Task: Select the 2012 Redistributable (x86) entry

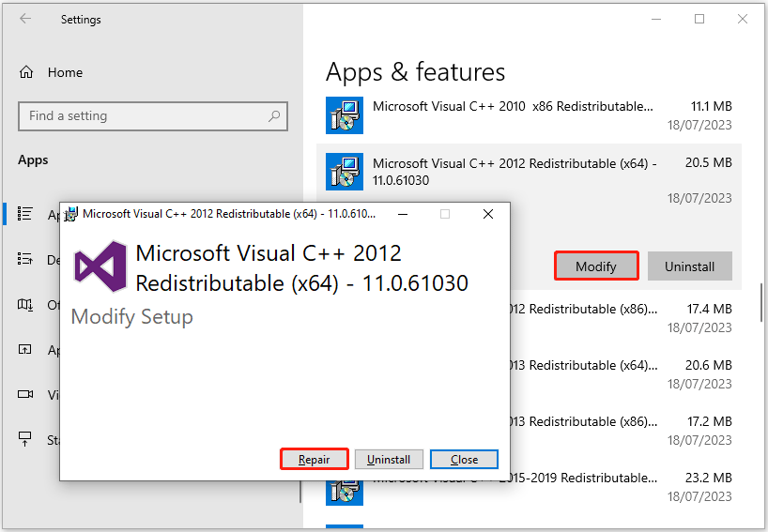Action: click(625, 318)
